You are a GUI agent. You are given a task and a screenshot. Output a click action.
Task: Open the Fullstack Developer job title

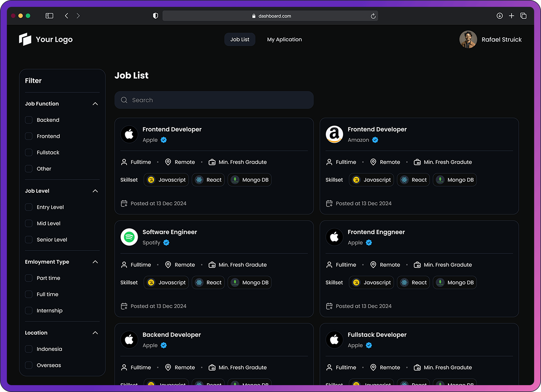377,335
